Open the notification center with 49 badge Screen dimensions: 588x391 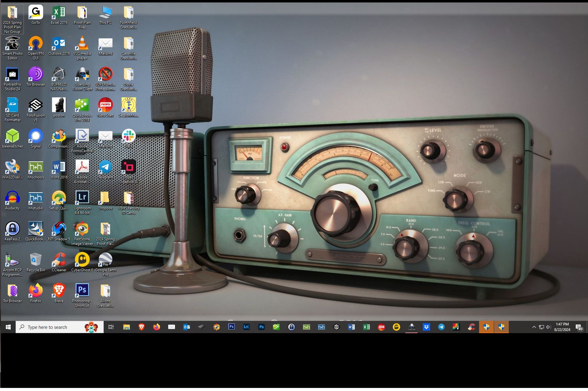[579, 327]
